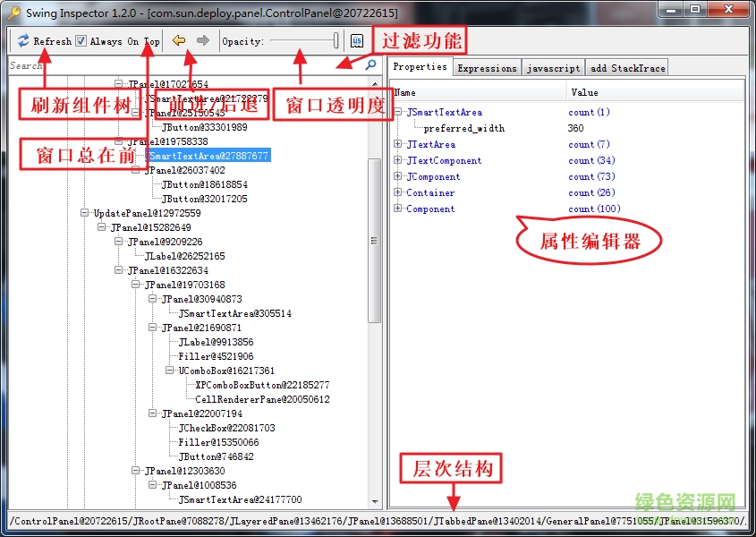The height and width of the screenshot is (537, 756).
Task: Click the magnifier icon in the search bar
Action: (370, 65)
